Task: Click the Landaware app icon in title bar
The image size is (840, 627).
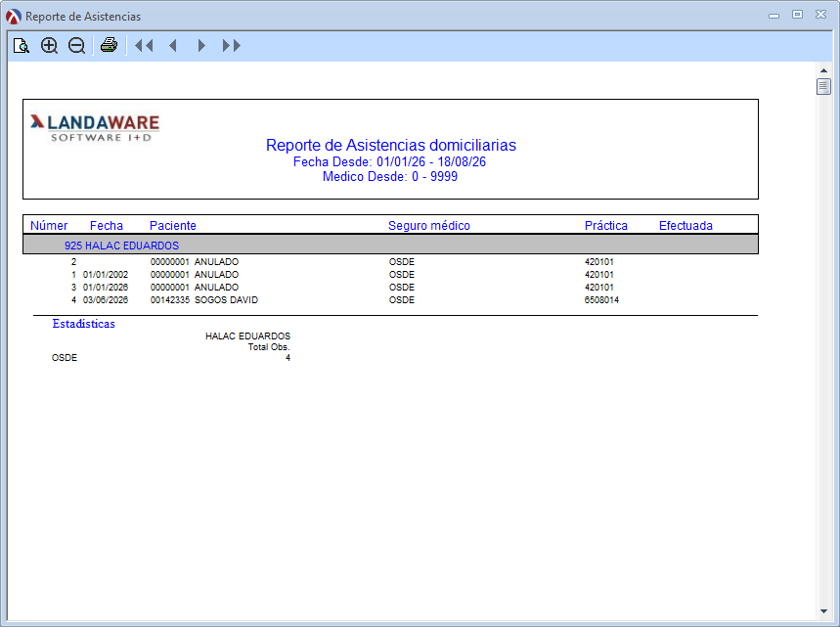Action: click(x=14, y=17)
